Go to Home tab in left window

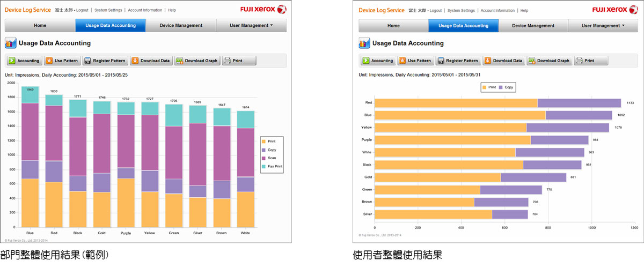pos(40,25)
